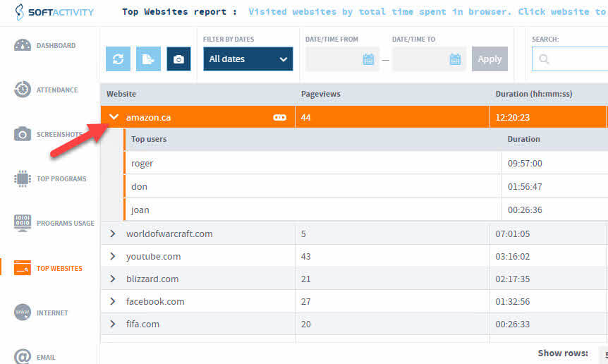Click duration 09:57:00 for roger
608x364 pixels.
tap(525, 163)
